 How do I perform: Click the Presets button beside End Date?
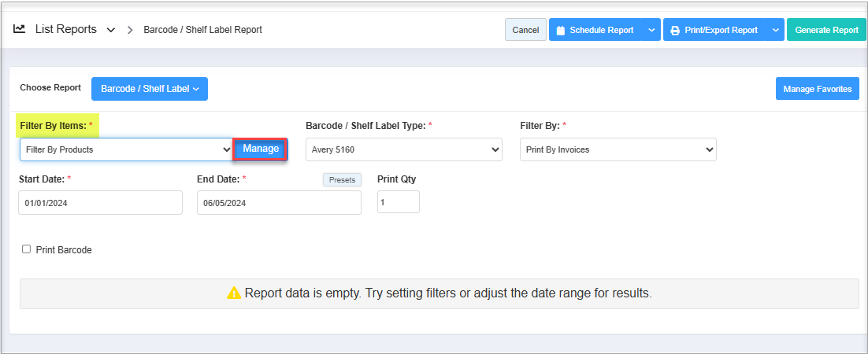[342, 180]
